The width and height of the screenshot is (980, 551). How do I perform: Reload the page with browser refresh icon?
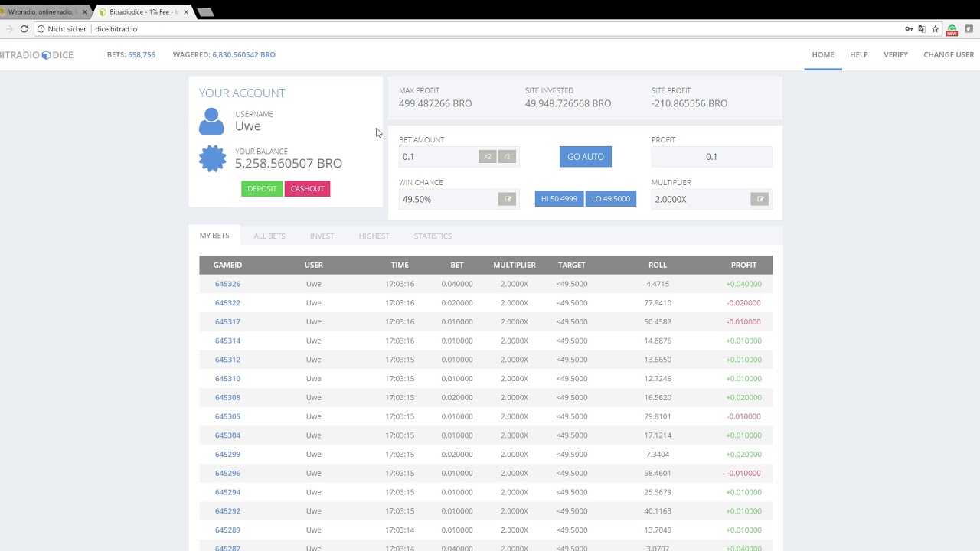(24, 29)
